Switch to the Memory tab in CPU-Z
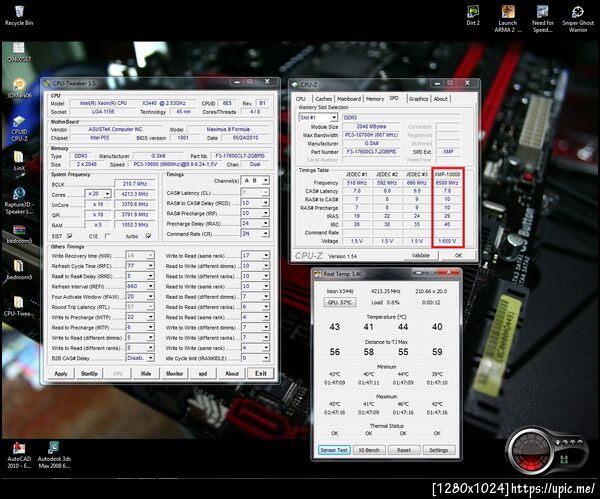 (375, 99)
